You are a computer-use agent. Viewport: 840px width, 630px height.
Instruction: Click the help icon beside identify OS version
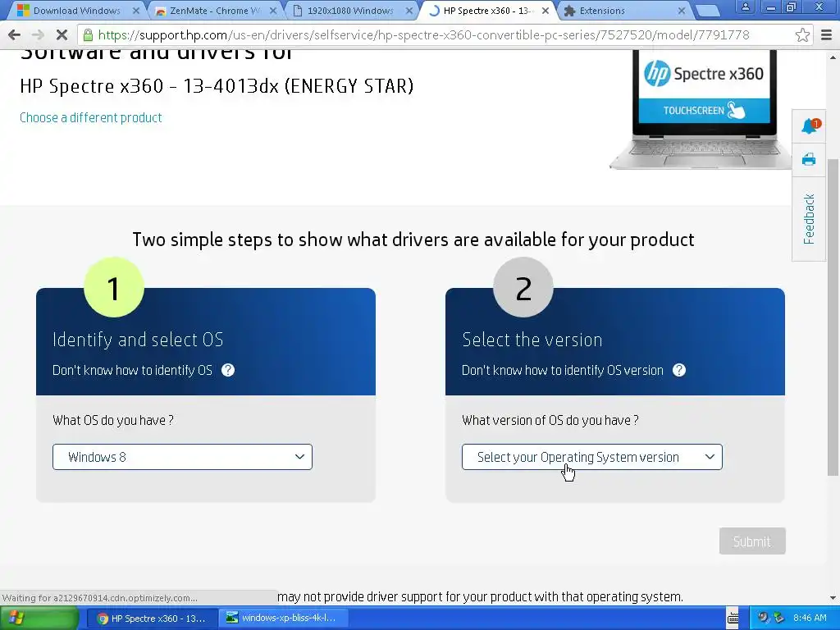[x=678, y=370]
